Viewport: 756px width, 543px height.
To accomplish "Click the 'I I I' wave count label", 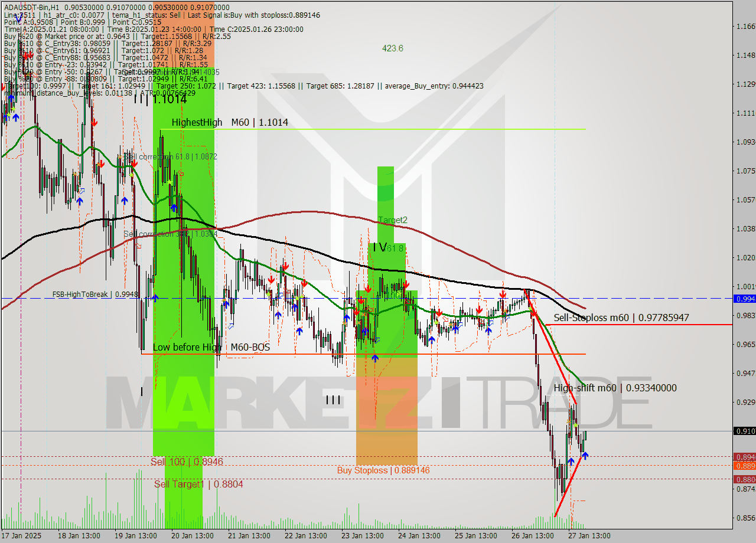I will [333, 400].
